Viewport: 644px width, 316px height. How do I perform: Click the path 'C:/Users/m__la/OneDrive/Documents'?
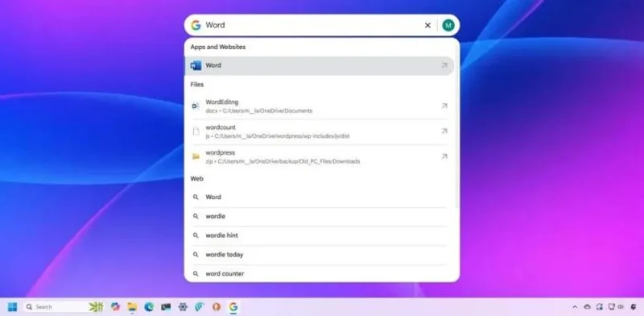click(x=267, y=110)
